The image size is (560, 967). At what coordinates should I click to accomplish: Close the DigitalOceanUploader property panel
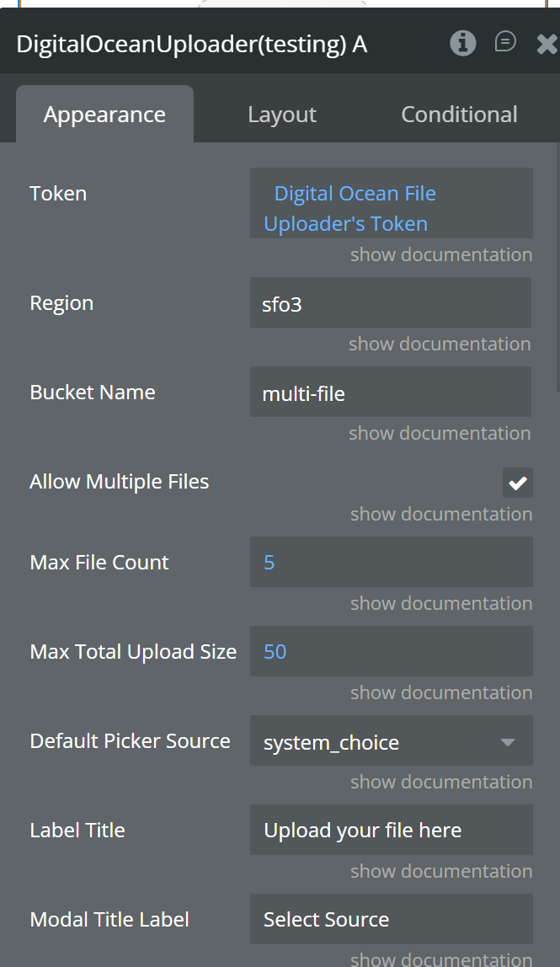click(x=547, y=44)
